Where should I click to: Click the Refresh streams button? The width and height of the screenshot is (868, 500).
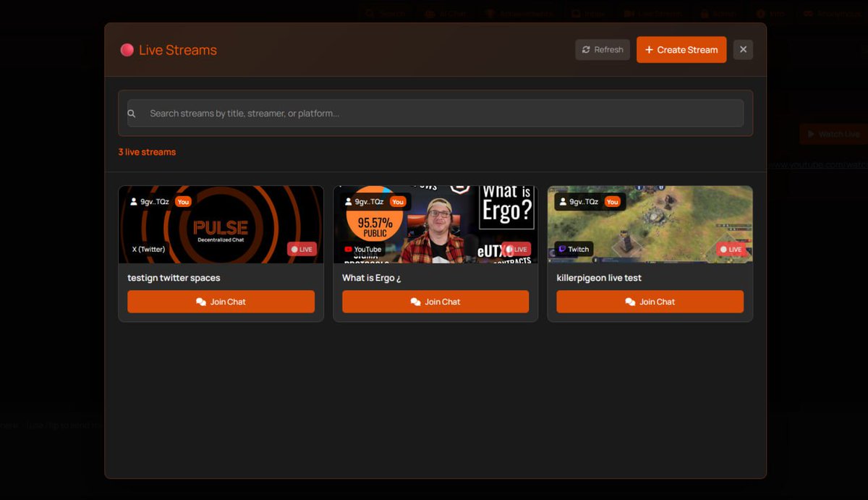point(603,50)
